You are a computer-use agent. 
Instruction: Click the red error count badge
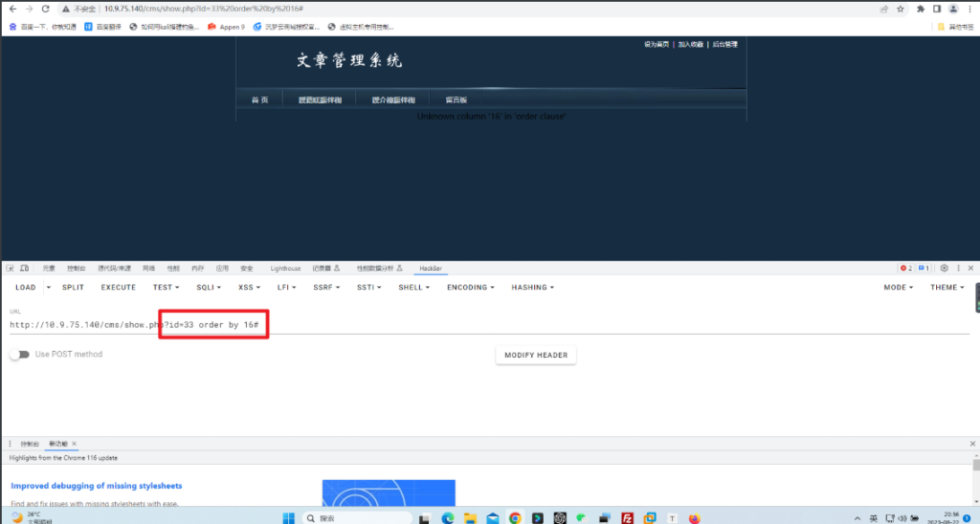click(x=905, y=269)
